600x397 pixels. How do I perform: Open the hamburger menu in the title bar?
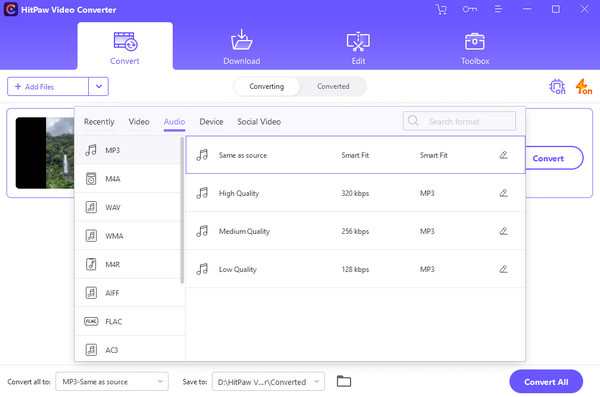coord(498,9)
